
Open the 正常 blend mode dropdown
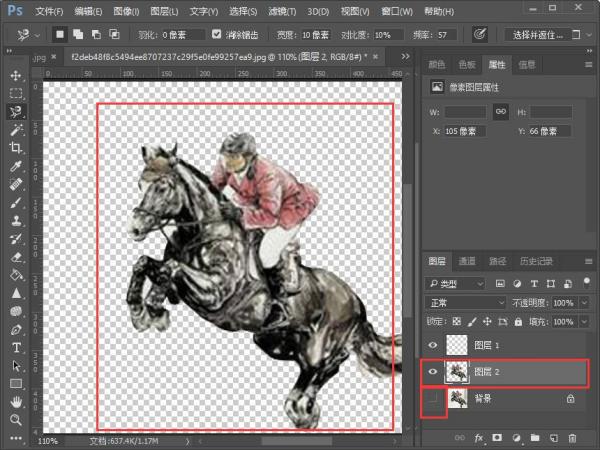pos(465,303)
